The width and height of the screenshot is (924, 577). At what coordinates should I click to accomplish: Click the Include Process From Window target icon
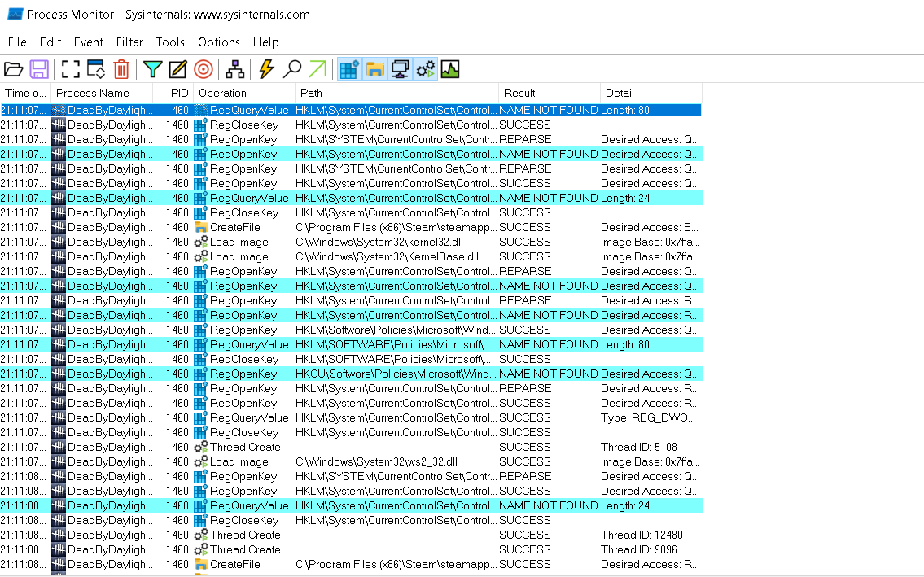pyautogui.click(x=204, y=69)
